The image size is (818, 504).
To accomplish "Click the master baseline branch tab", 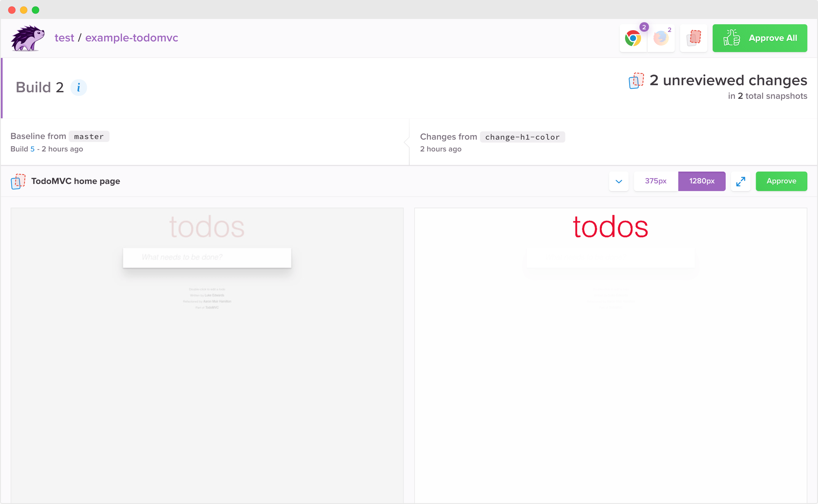I will 88,136.
